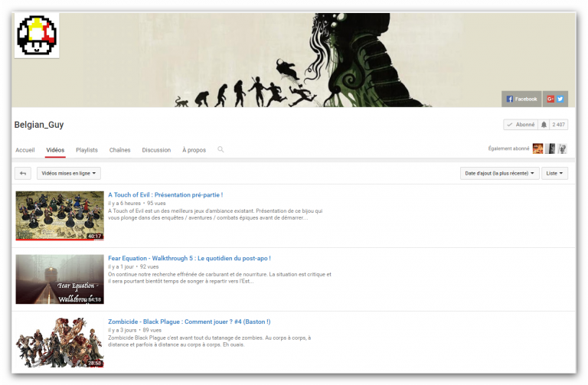Click the Belgian_Guy channel name
This screenshot has height=385, width=588.
39,125
